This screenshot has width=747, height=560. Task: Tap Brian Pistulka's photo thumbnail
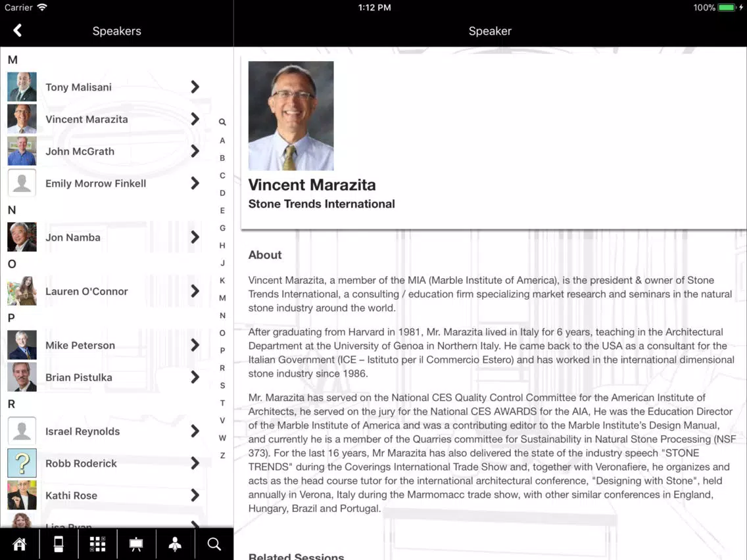coord(22,377)
